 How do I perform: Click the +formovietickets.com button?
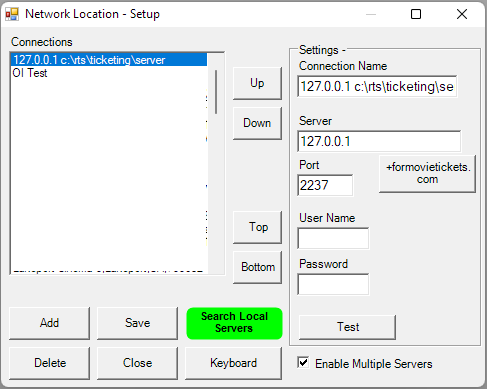click(x=427, y=174)
